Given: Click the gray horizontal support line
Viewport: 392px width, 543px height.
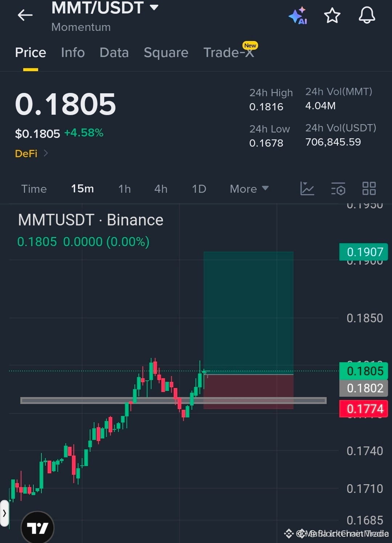Looking at the screenshot, I should [x=173, y=401].
